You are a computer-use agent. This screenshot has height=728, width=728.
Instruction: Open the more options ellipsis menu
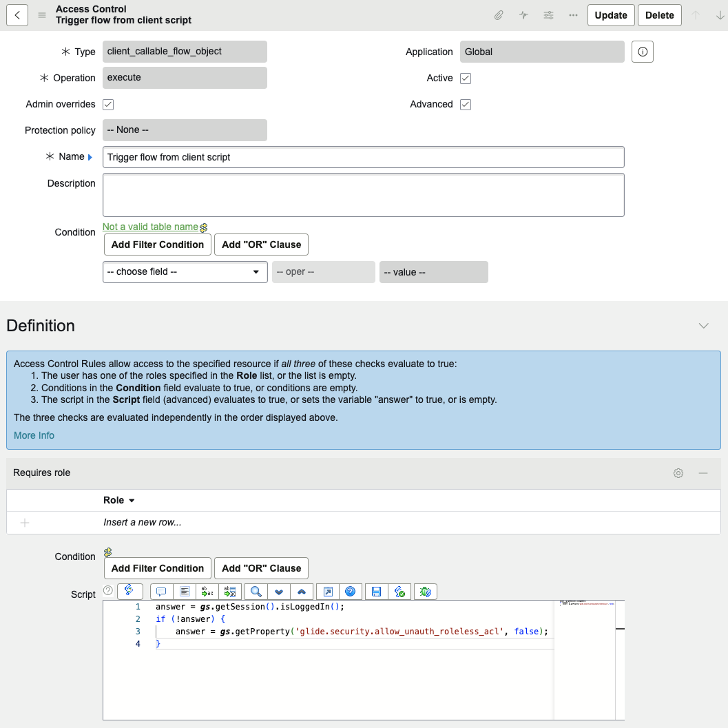(573, 14)
